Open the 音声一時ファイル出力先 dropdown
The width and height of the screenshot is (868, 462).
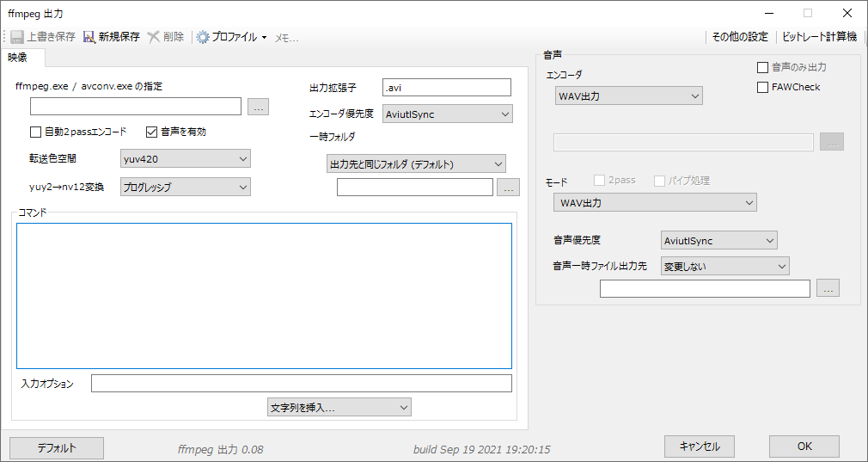point(725,266)
